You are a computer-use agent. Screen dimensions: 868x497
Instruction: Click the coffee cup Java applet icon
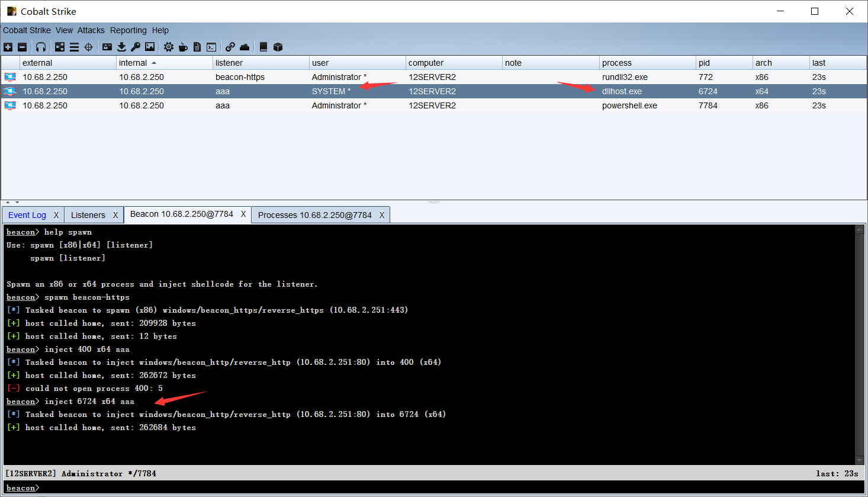183,47
